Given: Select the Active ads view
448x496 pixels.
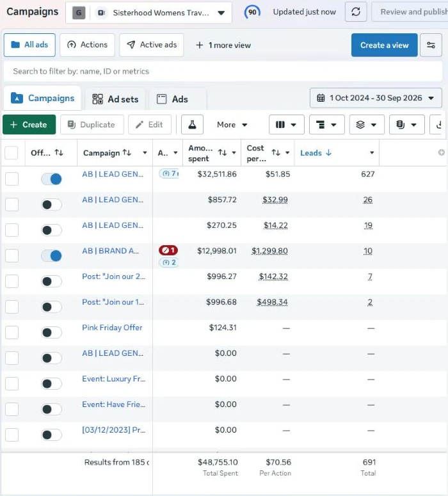Looking at the screenshot, I should pyautogui.click(x=151, y=45).
